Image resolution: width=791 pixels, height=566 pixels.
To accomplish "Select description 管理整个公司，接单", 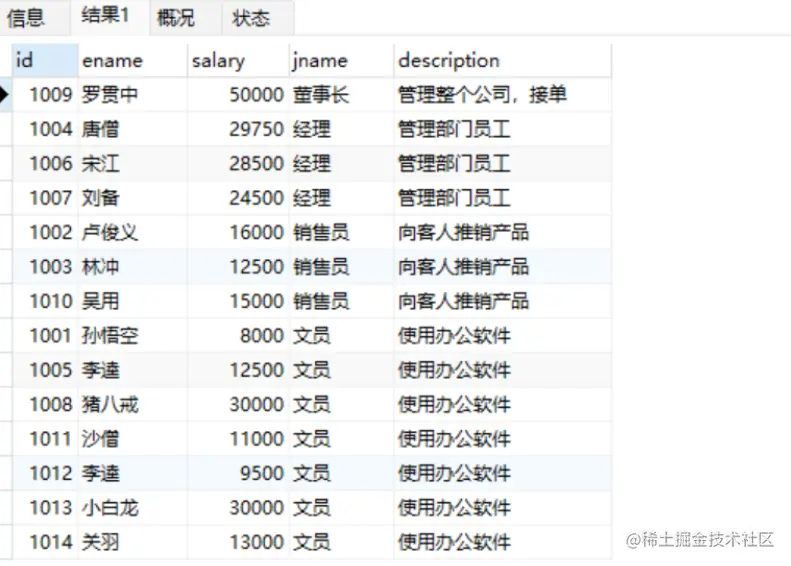I will [x=502, y=95].
